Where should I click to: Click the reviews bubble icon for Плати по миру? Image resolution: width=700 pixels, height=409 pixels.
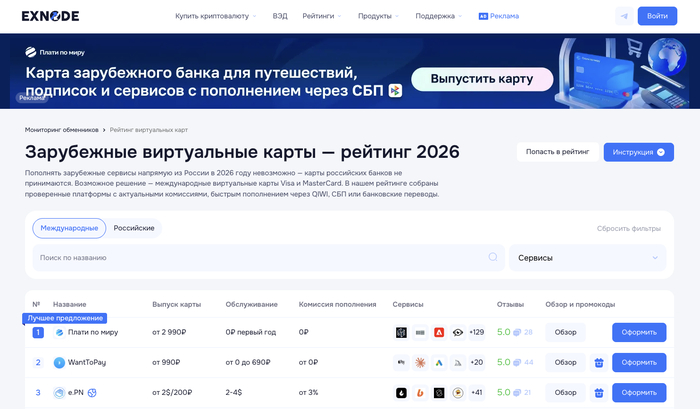[517, 332]
